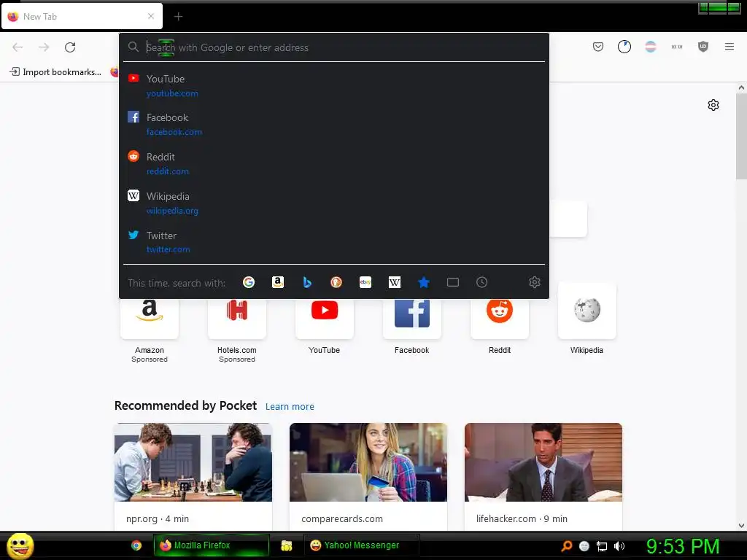Image resolution: width=747 pixels, height=560 pixels.
Task: Pick the DuckDuckGo search icon
Action: 336,282
